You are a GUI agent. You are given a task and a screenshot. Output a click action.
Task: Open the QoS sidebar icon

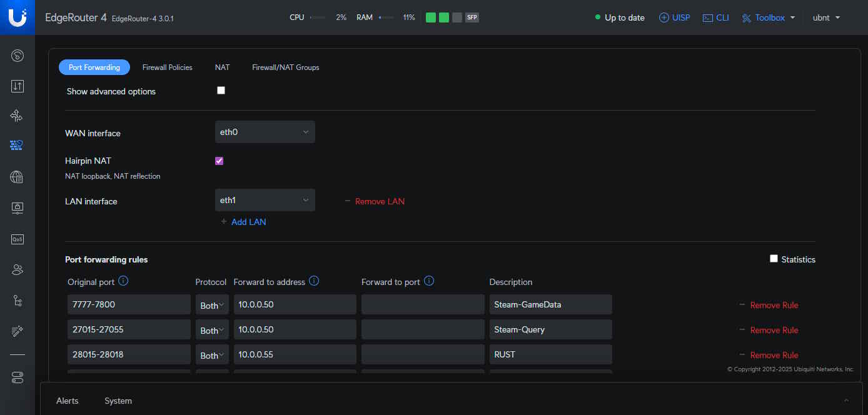(x=18, y=239)
